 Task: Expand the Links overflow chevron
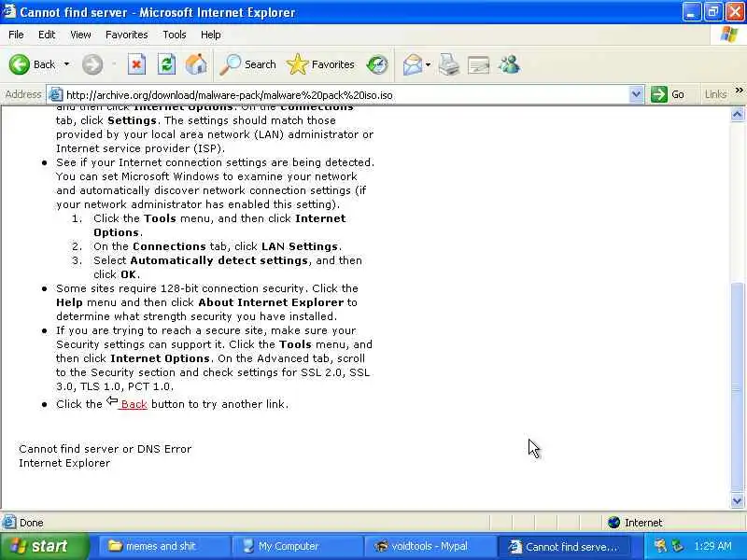click(739, 90)
